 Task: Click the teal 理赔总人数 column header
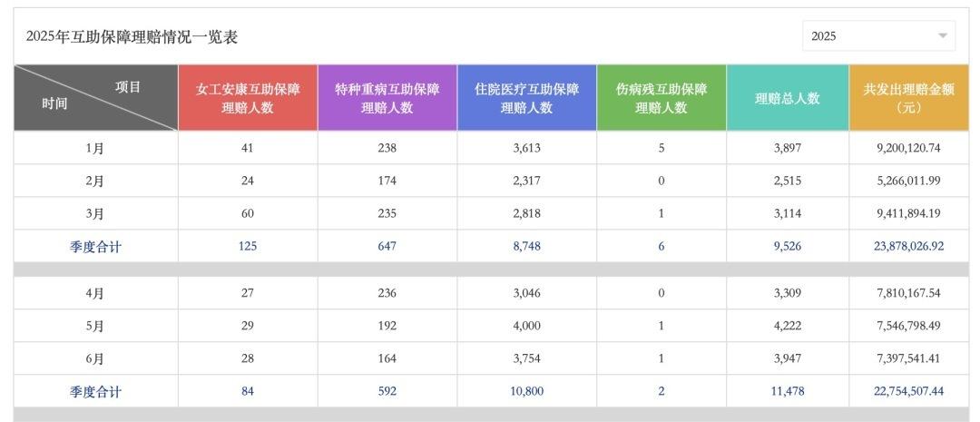787,98
